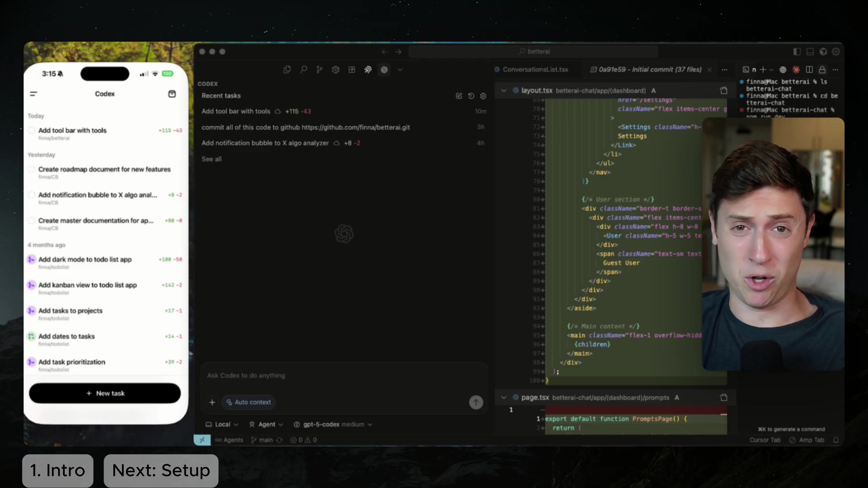This screenshot has height=488, width=868.
Task: Close the Initial commit diff tab
Action: tap(709, 70)
